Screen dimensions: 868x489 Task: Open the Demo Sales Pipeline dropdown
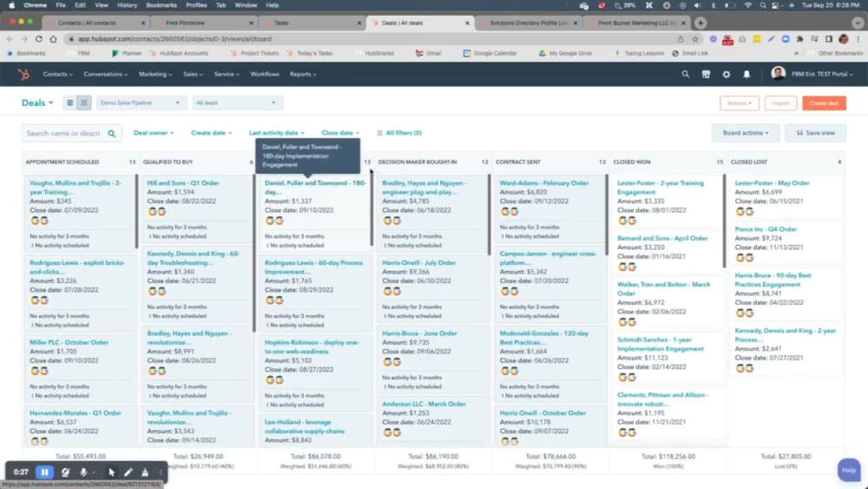[x=140, y=103]
